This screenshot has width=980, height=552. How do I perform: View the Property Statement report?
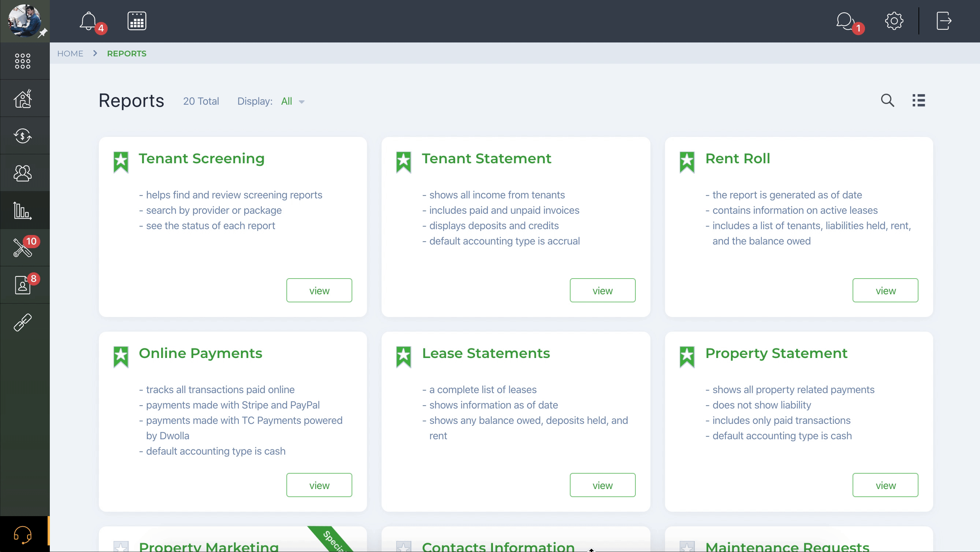pyautogui.click(x=885, y=485)
